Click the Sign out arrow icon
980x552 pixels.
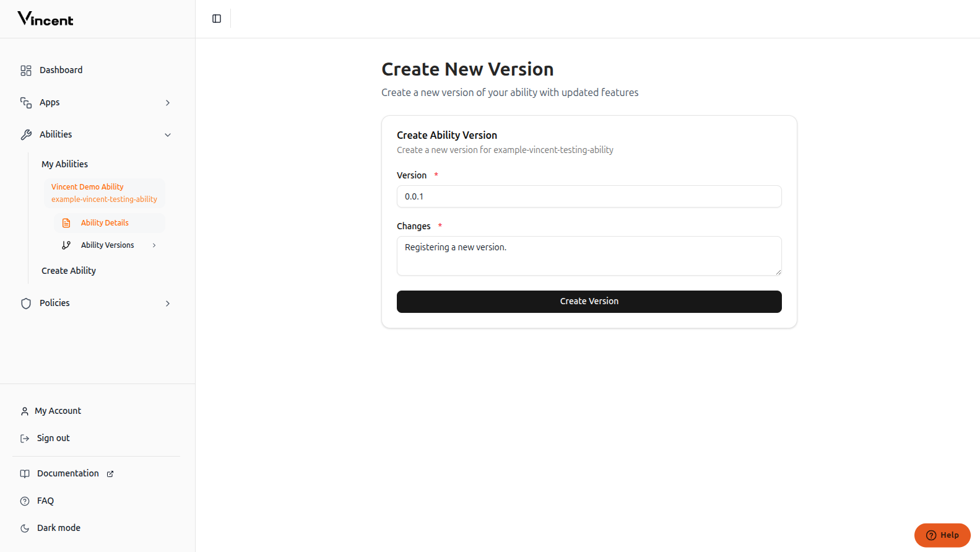[25, 439]
